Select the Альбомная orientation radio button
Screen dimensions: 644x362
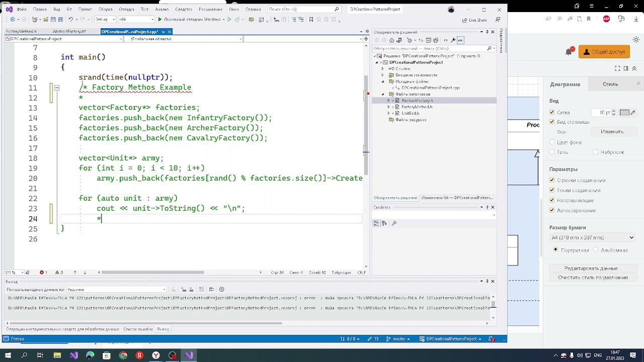(596, 250)
